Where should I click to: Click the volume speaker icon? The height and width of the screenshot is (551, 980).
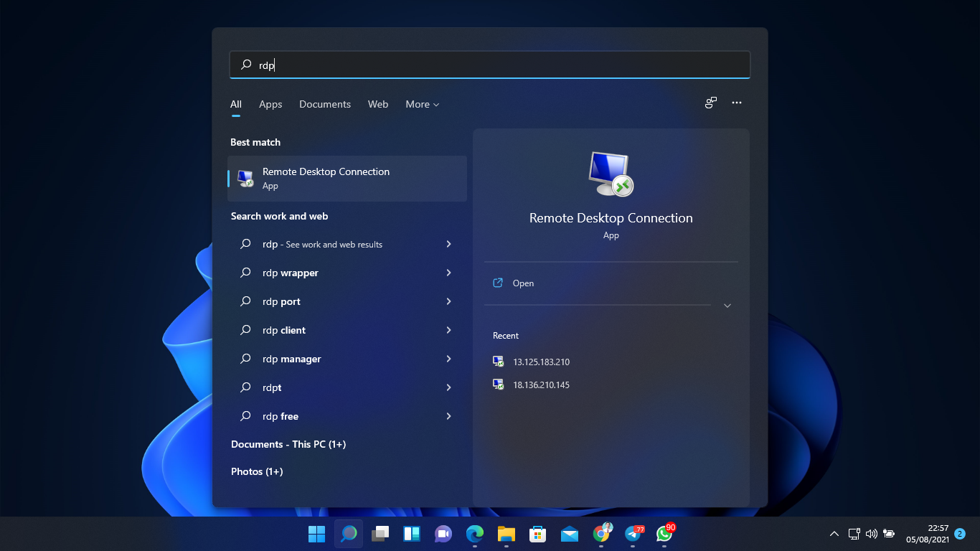pyautogui.click(x=872, y=534)
